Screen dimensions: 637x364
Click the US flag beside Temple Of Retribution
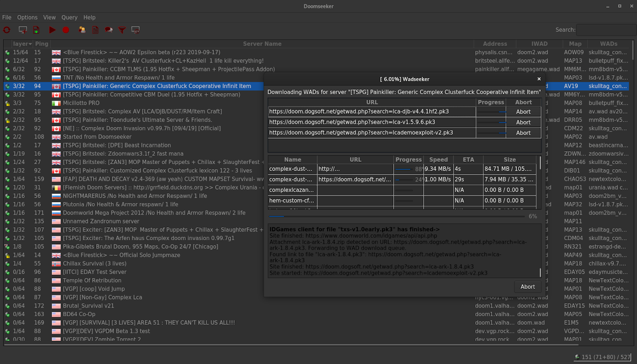click(56, 281)
